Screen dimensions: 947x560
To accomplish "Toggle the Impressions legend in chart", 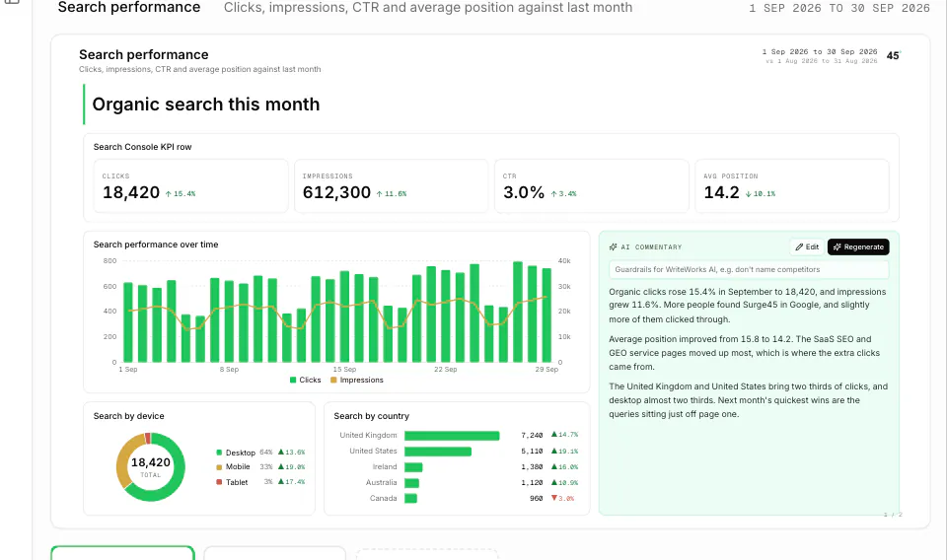I will point(356,380).
